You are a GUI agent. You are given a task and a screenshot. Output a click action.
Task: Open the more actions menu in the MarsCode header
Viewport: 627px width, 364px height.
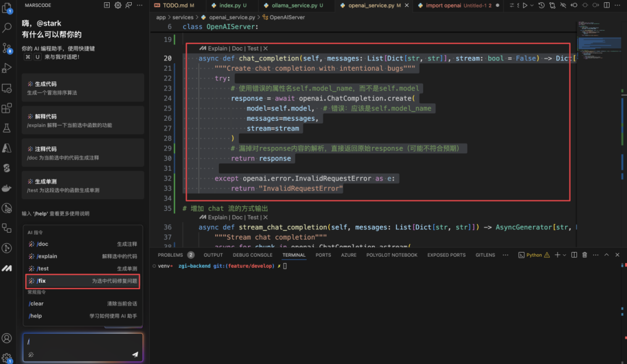click(139, 5)
